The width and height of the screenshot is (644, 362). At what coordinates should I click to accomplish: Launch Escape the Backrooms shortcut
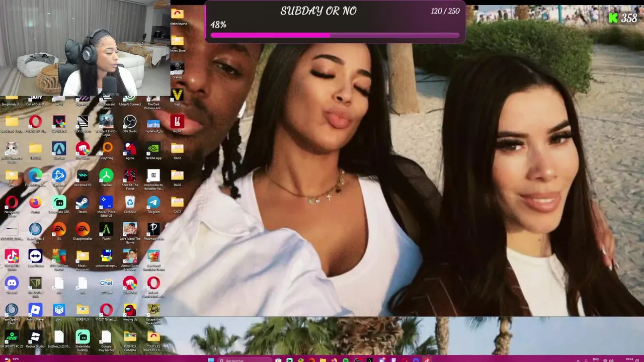[x=153, y=314]
